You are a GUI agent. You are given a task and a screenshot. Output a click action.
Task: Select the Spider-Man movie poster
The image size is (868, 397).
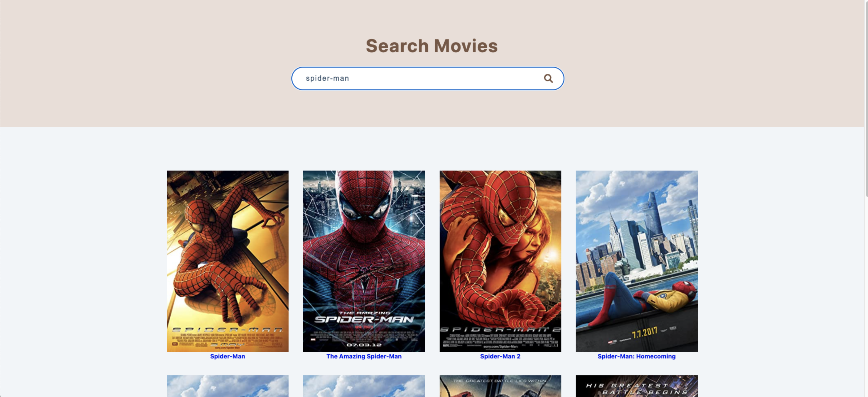(x=228, y=261)
